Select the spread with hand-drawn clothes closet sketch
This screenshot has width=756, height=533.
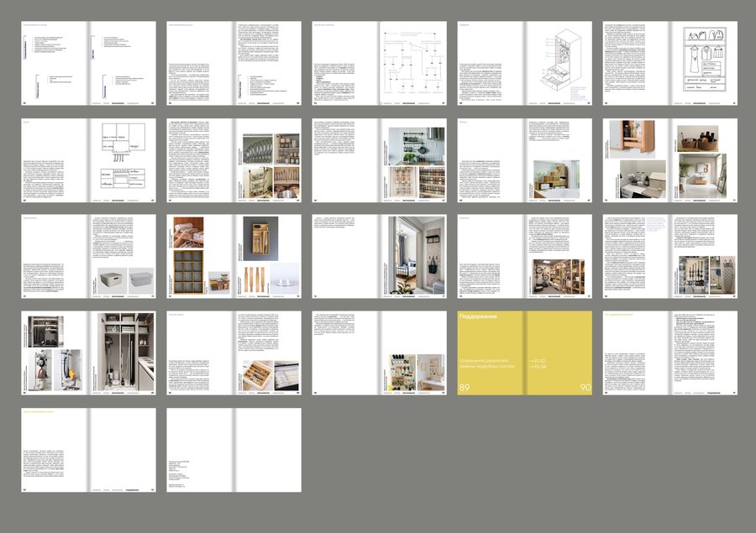click(x=670, y=63)
